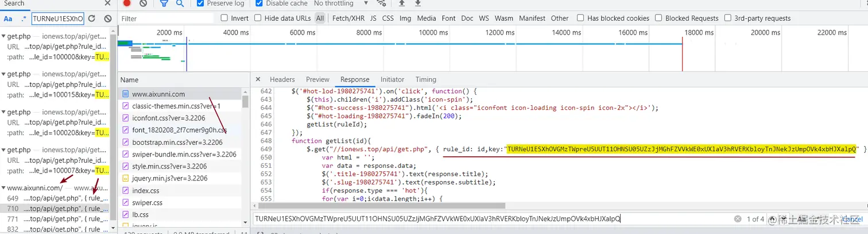Image resolution: width=868 pixels, height=234 pixels.
Task: Select iconfont.css?ver=3.2206 request
Action: [180, 118]
